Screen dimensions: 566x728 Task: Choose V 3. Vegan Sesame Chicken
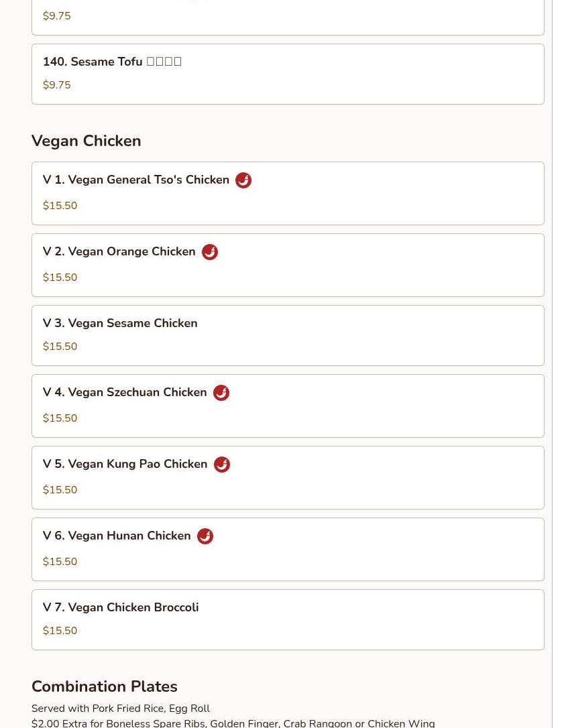(x=288, y=336)
